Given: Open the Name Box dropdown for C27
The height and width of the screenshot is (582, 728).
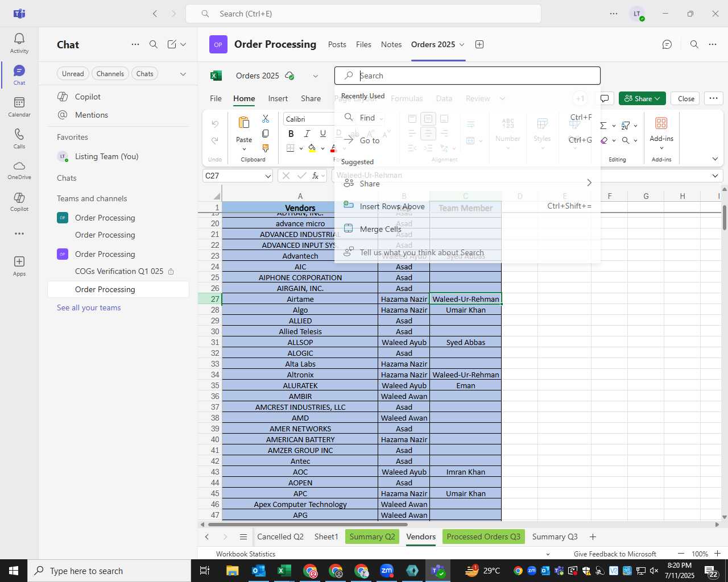Looking at the screenshot, I should (268, 176).
